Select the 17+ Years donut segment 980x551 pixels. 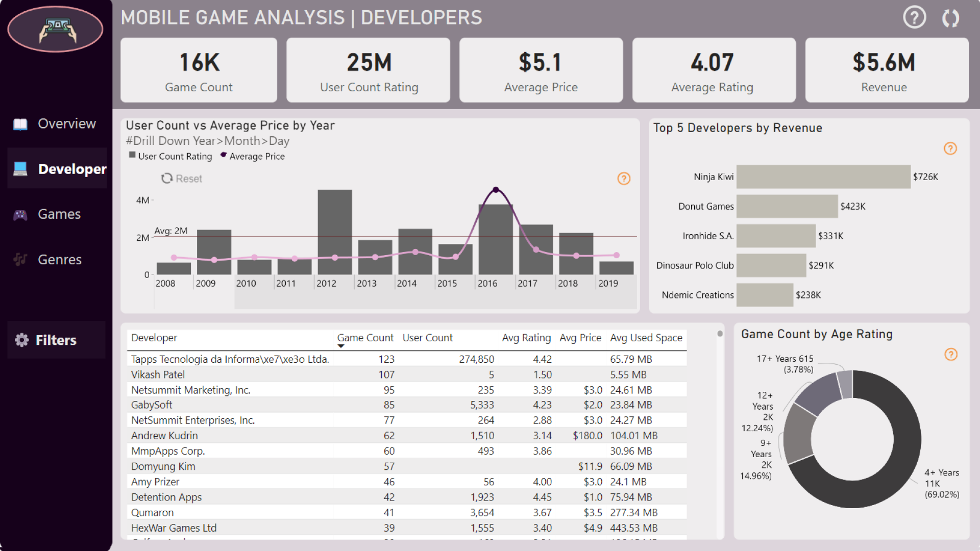click(x=845, y=384)
